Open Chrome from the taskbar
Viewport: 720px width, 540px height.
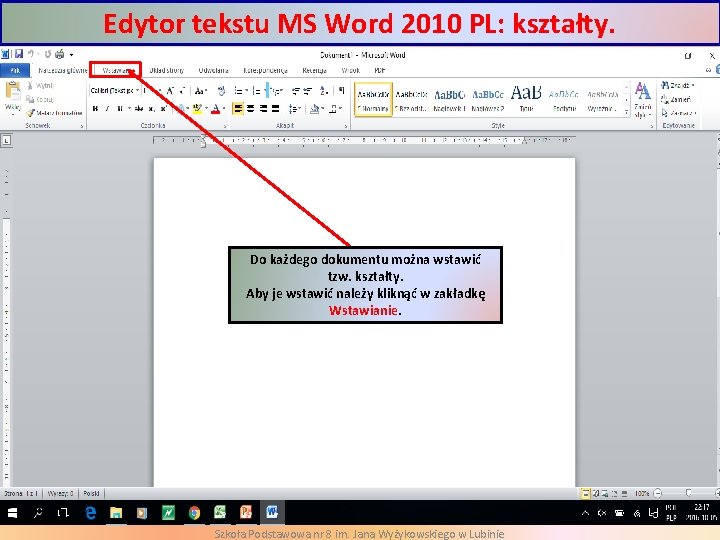tap(194, 512)
